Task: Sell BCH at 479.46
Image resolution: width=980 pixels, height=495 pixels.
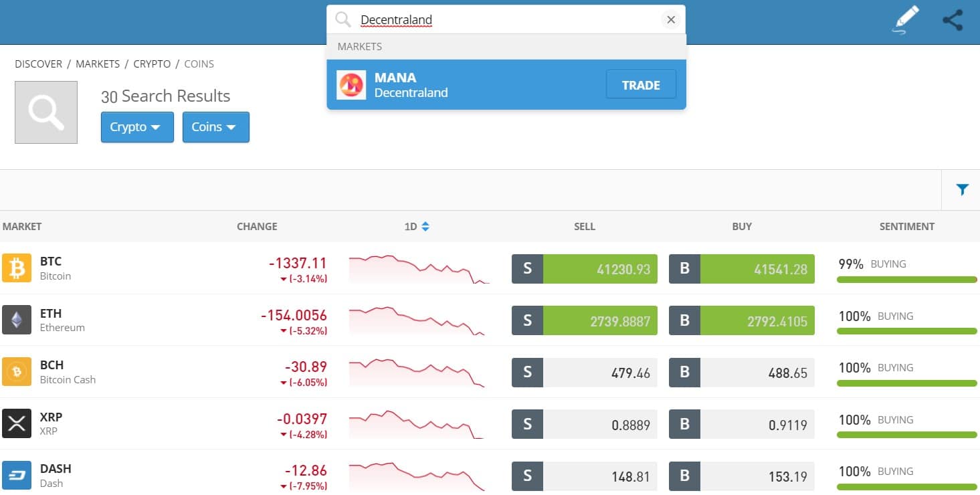Action: tap(585, 373)
